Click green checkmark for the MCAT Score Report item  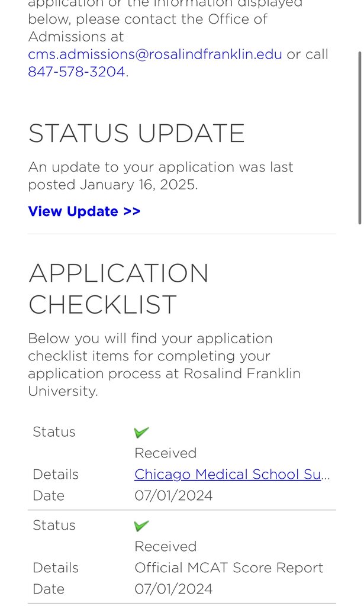(141, 526)
